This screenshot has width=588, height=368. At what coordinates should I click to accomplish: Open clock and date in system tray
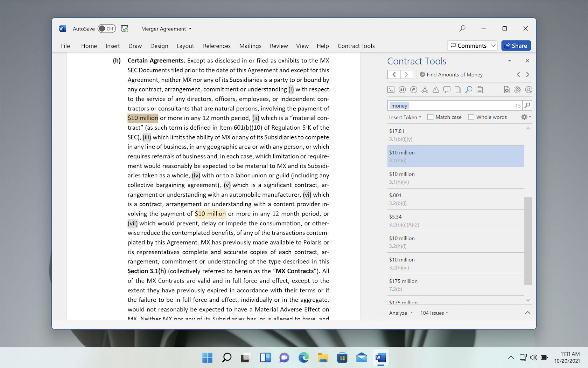[x=567, y=357]
